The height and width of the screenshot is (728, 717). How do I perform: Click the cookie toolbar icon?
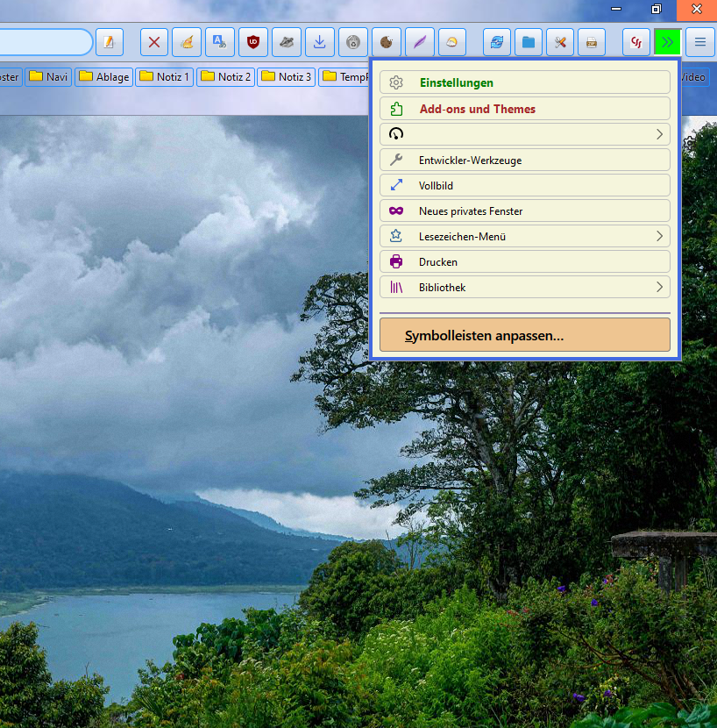tap(387, 42)
